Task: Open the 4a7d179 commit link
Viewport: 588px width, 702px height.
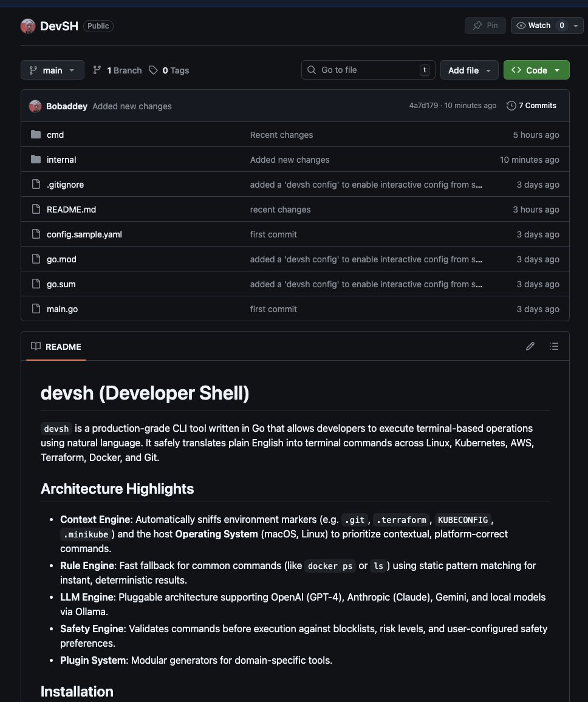Action: click(423, 106)
